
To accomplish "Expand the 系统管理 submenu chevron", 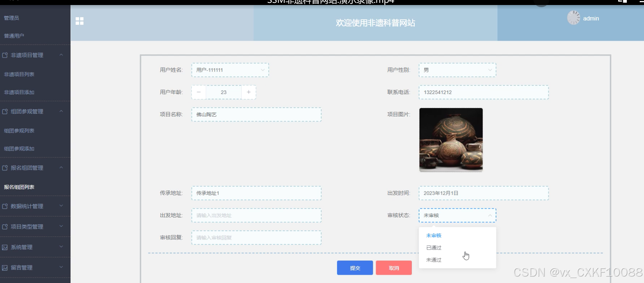I will pyautogui.click(x=61, y=247).
